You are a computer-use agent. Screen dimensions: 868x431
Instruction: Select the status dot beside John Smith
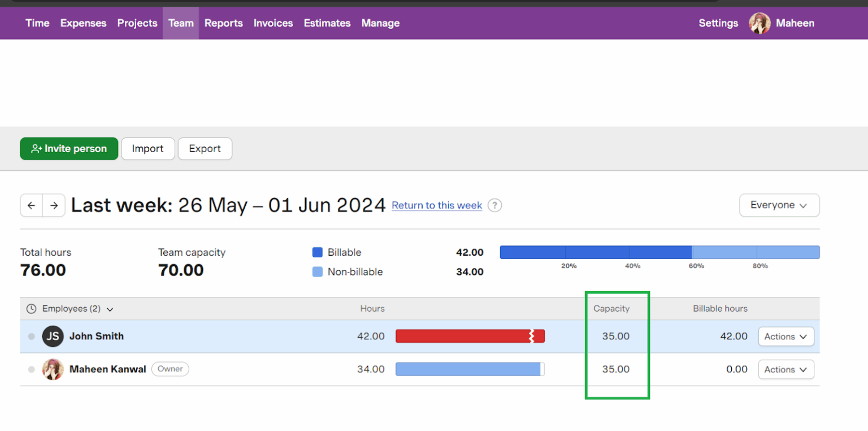point(32,336)
